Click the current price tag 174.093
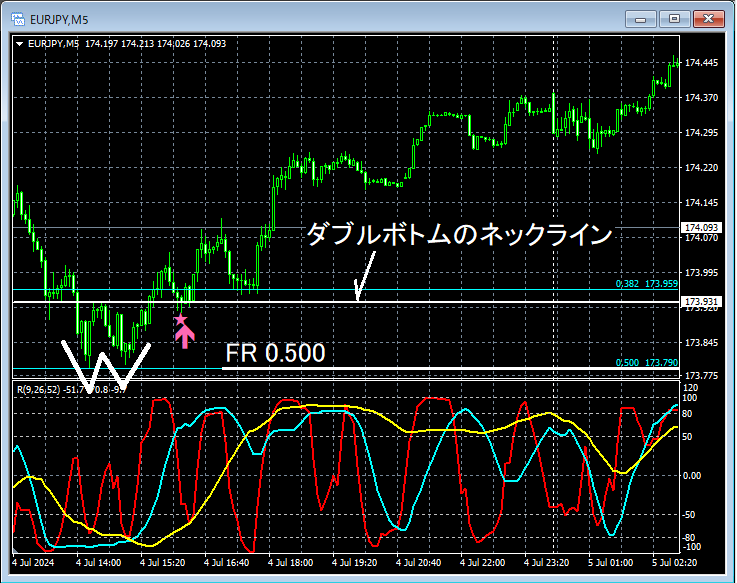 [701, 228]
